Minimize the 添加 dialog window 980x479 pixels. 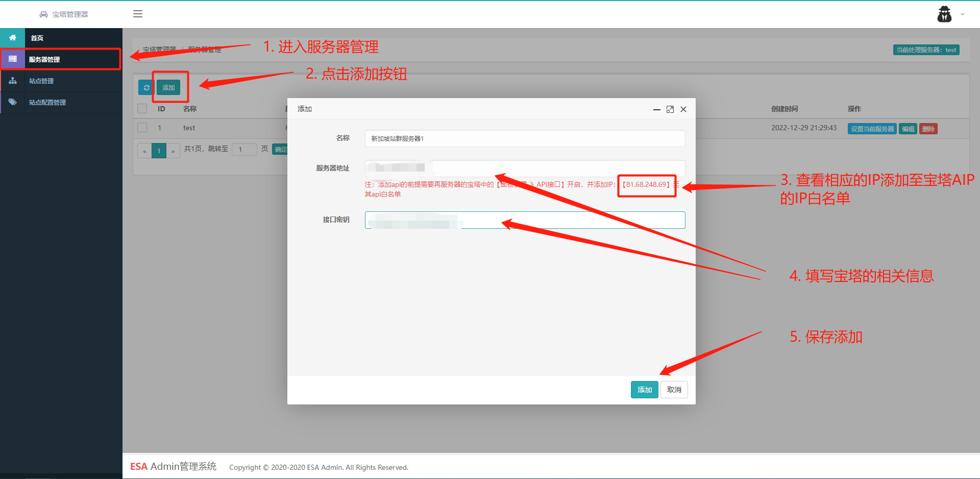657,109
